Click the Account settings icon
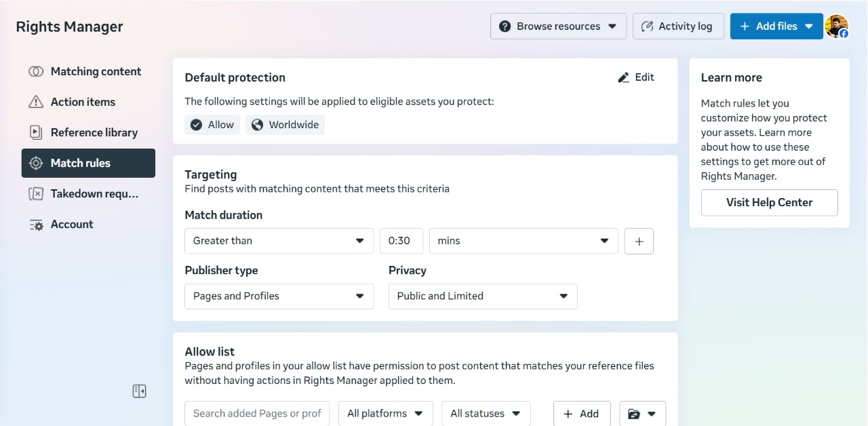 (36, 225)
